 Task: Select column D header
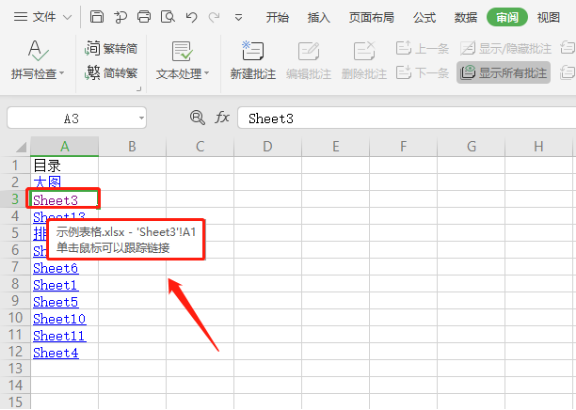click(x=267, y=146)
